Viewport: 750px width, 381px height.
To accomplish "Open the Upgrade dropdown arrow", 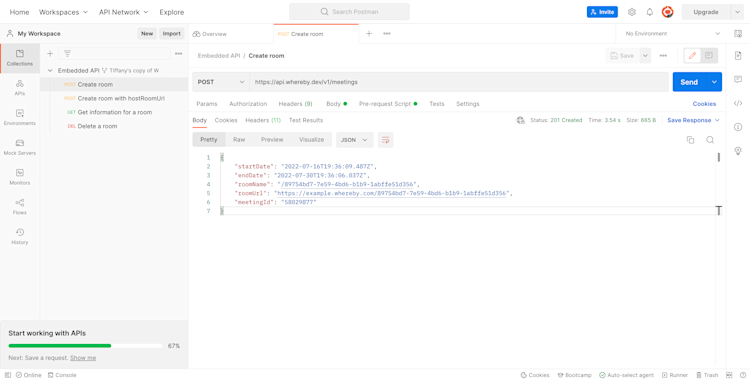I will coord(737,12).
